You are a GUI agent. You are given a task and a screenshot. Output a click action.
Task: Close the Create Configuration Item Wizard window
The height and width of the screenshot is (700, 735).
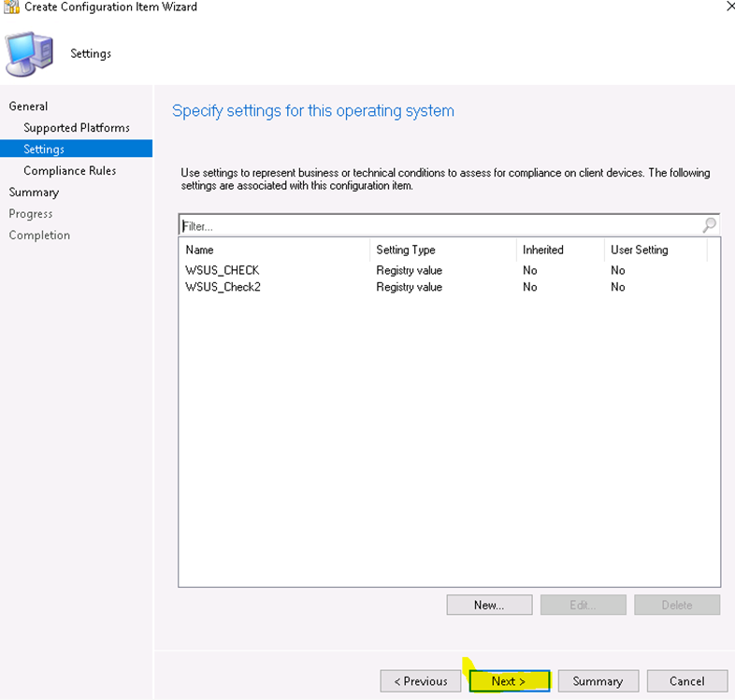pyautogui.click(x=728, y=7)
